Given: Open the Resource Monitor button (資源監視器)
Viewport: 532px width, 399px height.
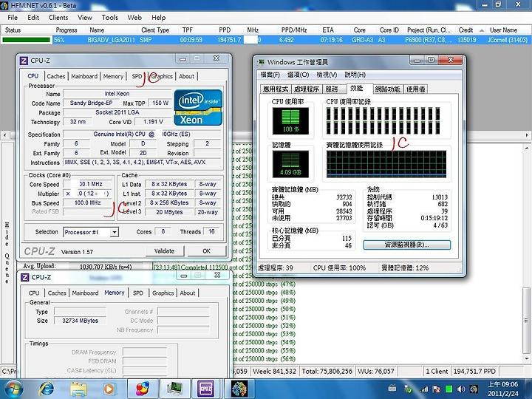Looking at the screenshot, I should 406,245.
